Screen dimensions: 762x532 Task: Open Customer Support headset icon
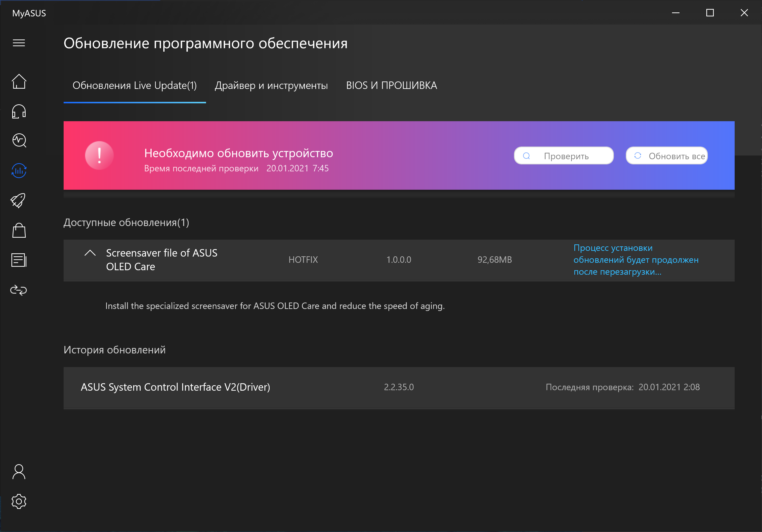[19, 112]
